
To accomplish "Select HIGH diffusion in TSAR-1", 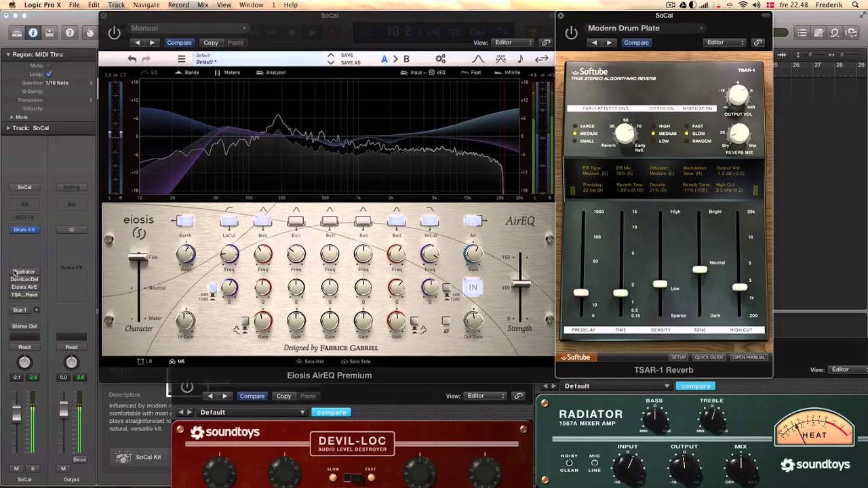I will [660, 126].
